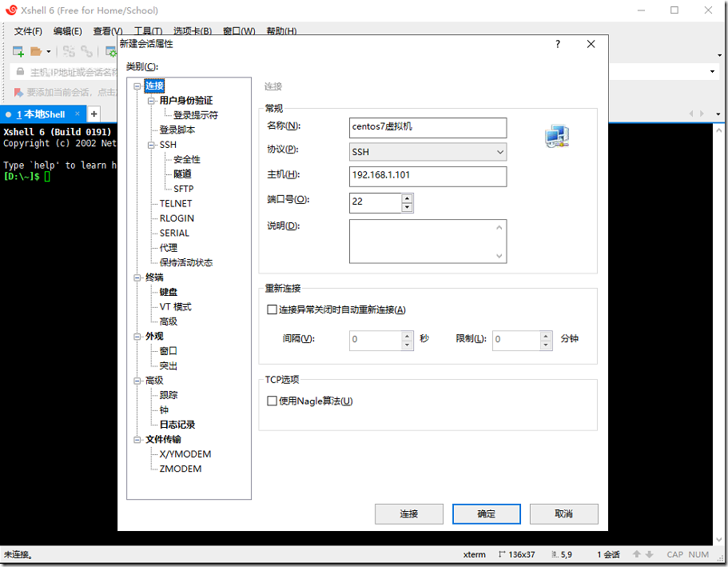This screenshot has height=567, width=728.
Task: Open the 编辑(E) menu
Action: [67, 31]
